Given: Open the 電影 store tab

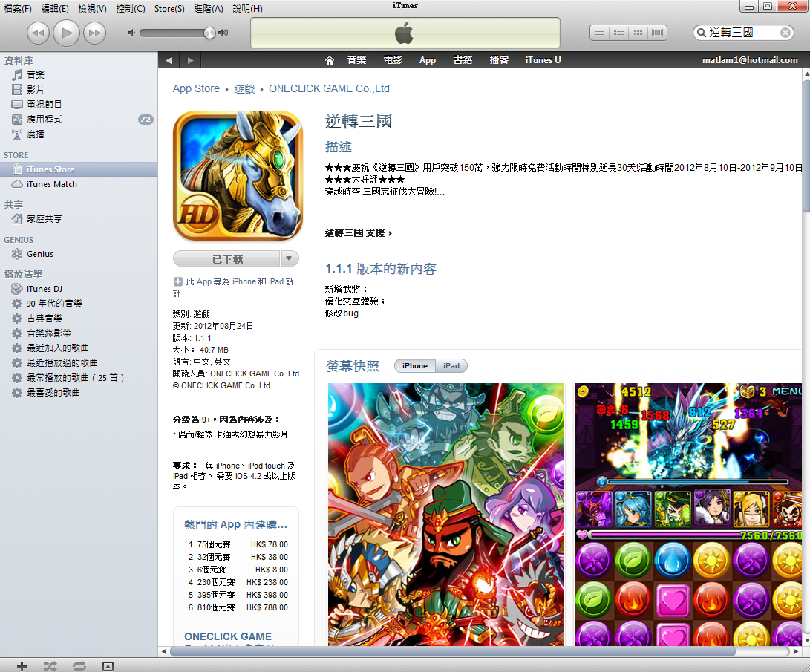Looking at the screenshot, I should (393, 60).
